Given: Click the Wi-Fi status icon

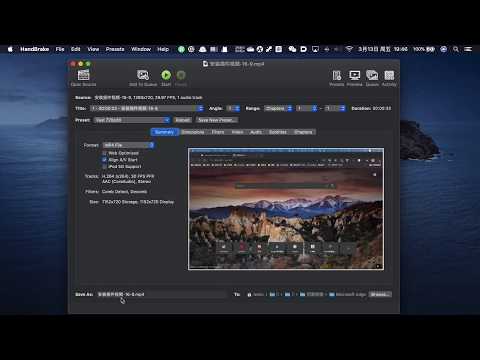Looking at the screenshot, I should click(x=349, y=49).
